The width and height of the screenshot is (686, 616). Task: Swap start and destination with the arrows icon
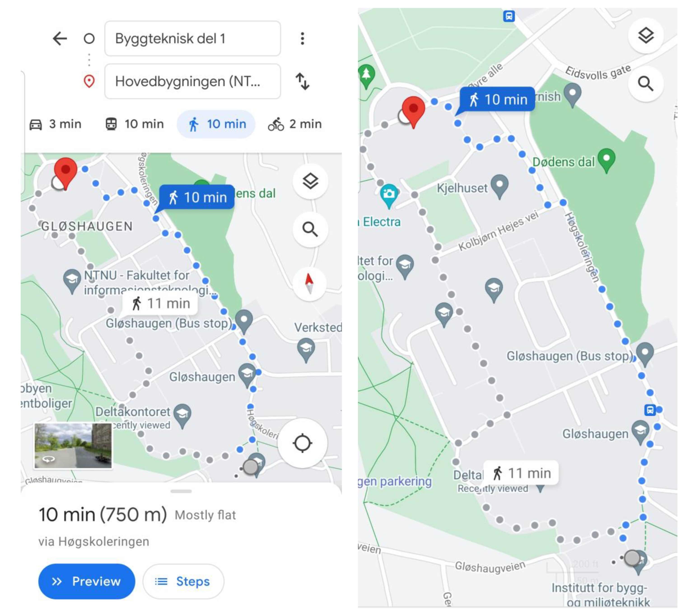tap(302, 81)
